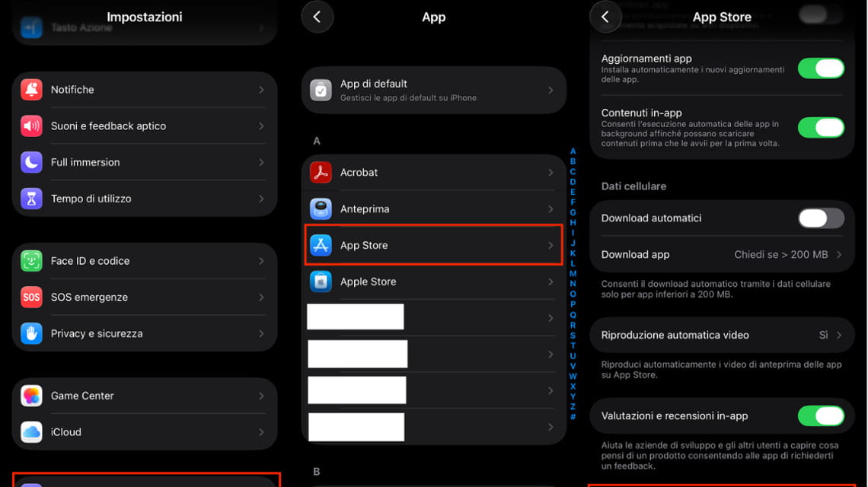Disable the Aggiornamenti app toggle
868x487 pixels.
point(820,68)
